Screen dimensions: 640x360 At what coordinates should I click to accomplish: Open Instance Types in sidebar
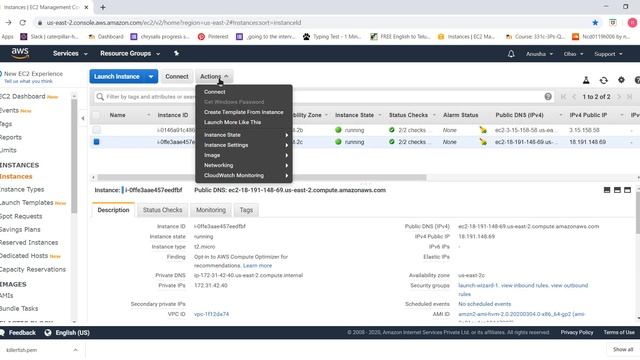[22, 189]
